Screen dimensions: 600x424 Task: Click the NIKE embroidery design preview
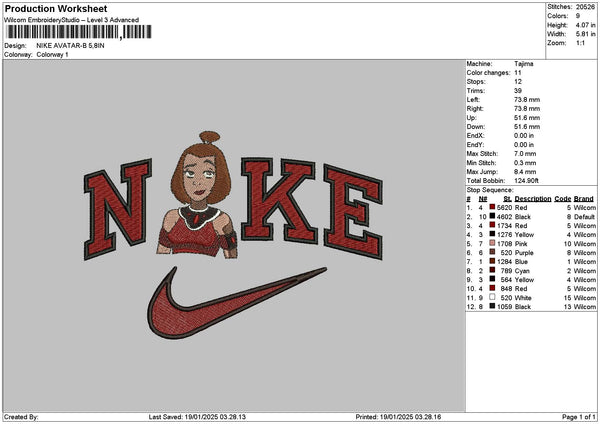(233, 235)
